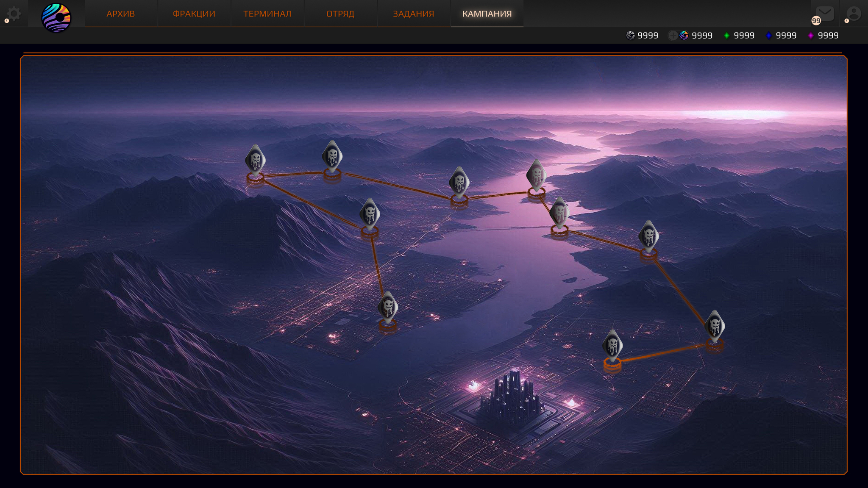Switch to the ФРАКЦИИ tab
868x488 pixels.
194,14
